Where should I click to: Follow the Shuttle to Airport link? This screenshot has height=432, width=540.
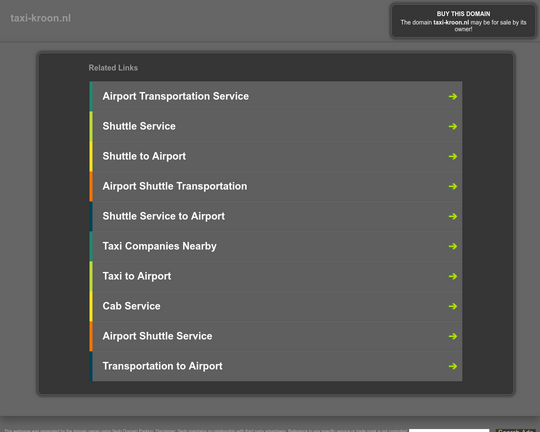144,156
